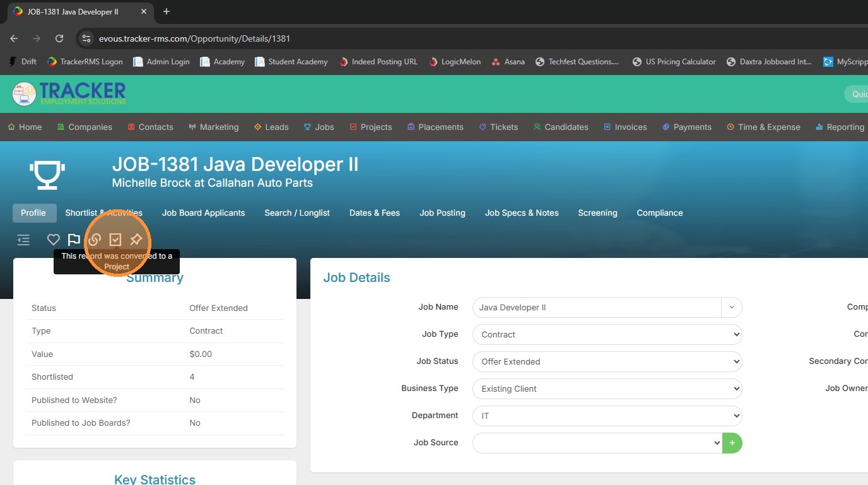This screenshot has height=485, width=868.
Task: Expand the Job Status dropdown
Action: coord(606,361)
